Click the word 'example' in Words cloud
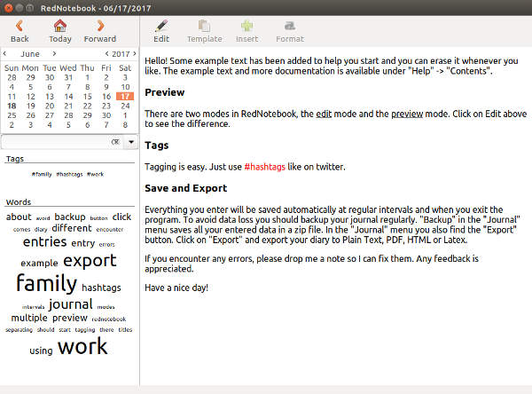 pyautogui.click(x=39, y=264)
